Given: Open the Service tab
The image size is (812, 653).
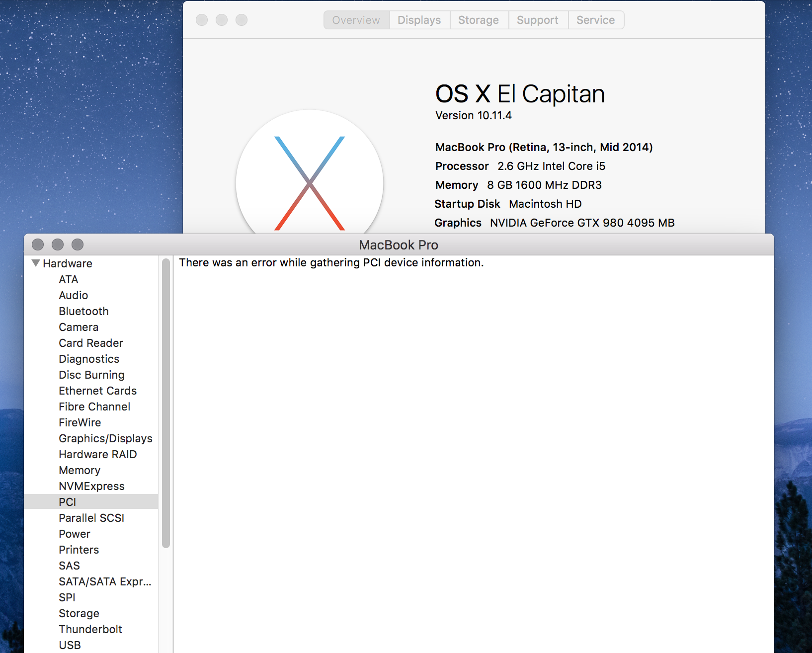Looking at the screenshot, I should point(596,20).
